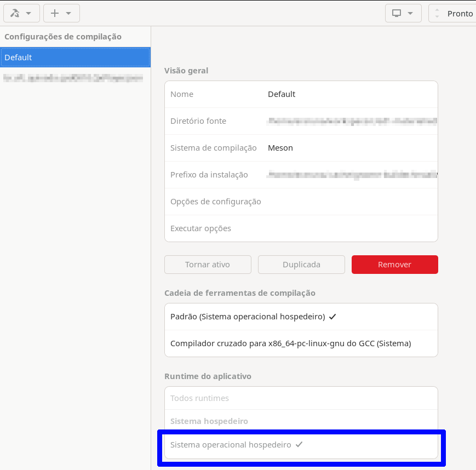Click the plus add-new dropdown button
Image resolution: width=476 pixels, height=470 pixels.
pos(61,13)
